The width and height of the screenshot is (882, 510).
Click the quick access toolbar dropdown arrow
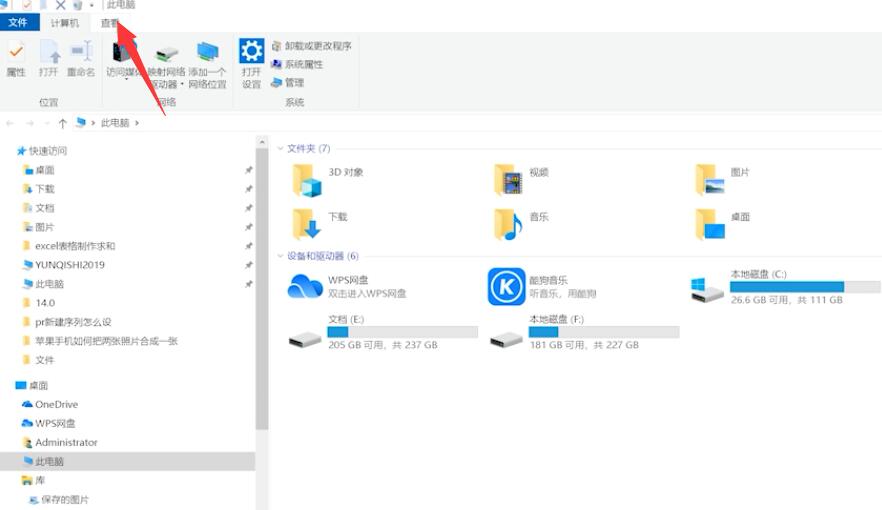pyautogui.click(x=92, y=6)
